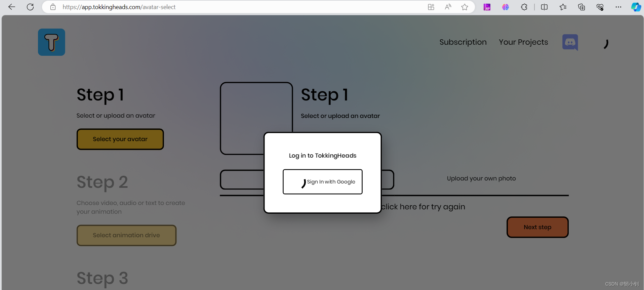
Task: Open the Favorites list icon
Action: (563, 7)
